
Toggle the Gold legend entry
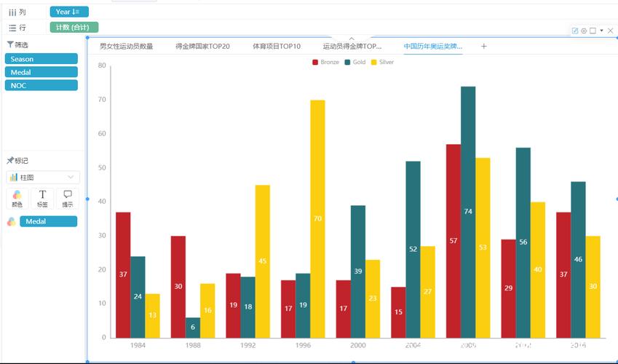354,62
